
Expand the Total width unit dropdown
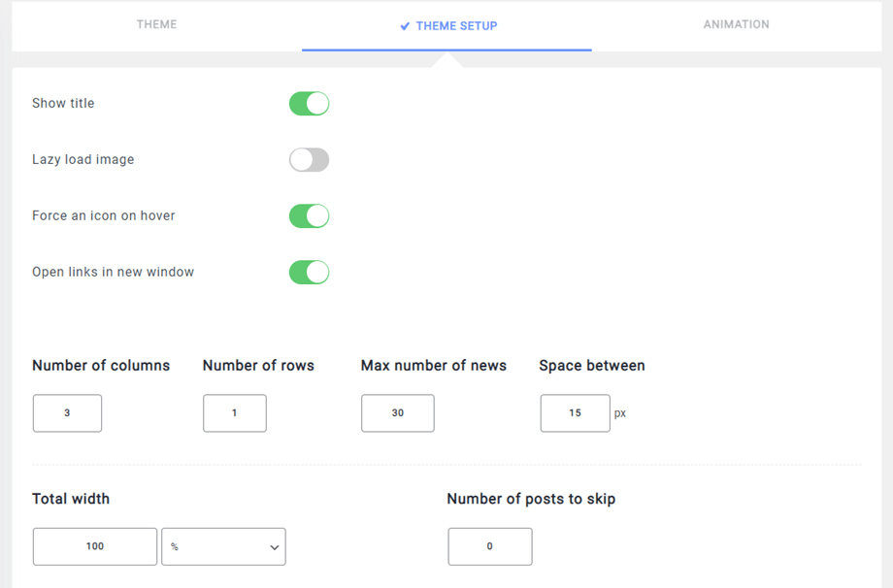click(x=223, y=546)
